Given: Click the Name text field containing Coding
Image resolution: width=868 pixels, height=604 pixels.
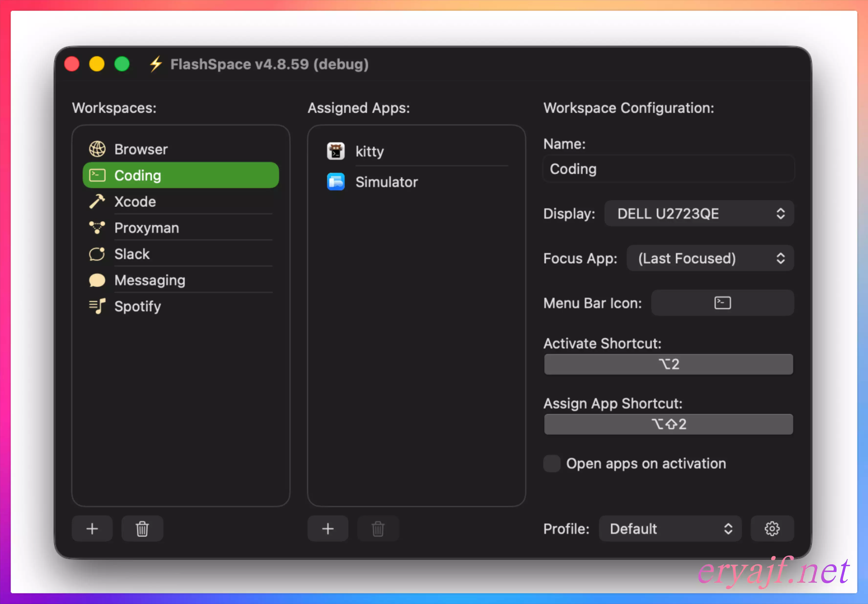Looking at the screenshot, I should click(x=668, y=169).
